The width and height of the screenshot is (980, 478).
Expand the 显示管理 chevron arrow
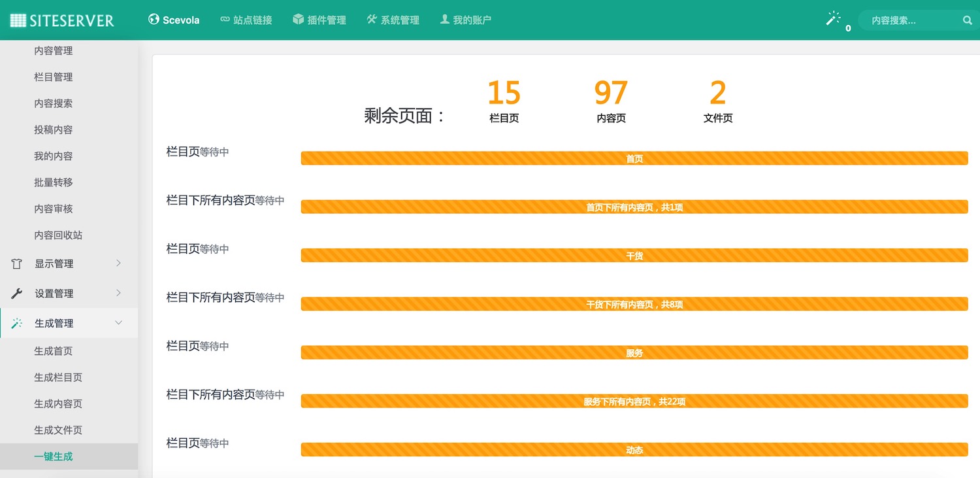click(x=118, y=264)
